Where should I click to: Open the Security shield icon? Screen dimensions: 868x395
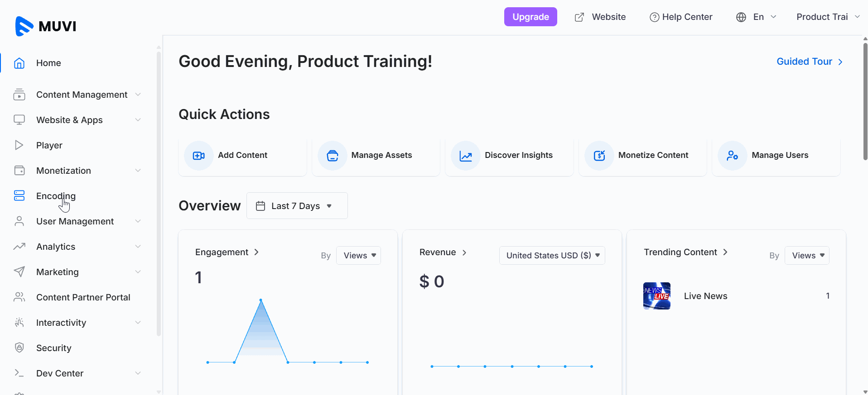19,347
